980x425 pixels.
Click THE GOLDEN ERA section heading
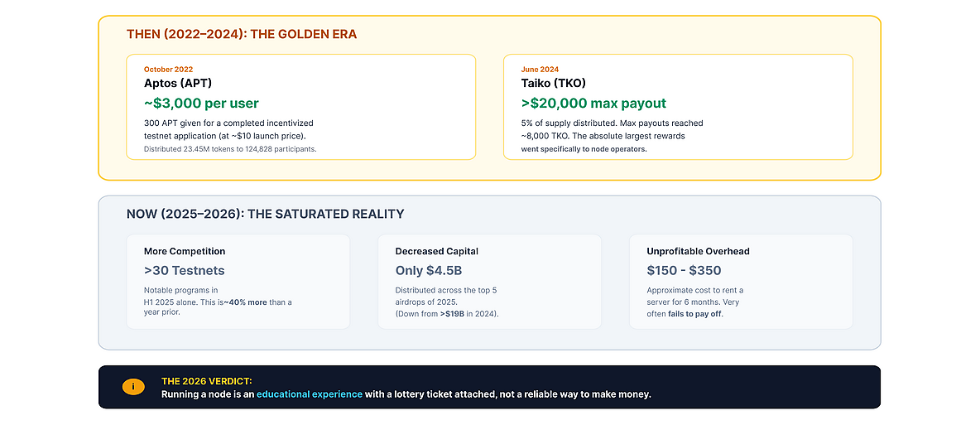coord(241,34)
